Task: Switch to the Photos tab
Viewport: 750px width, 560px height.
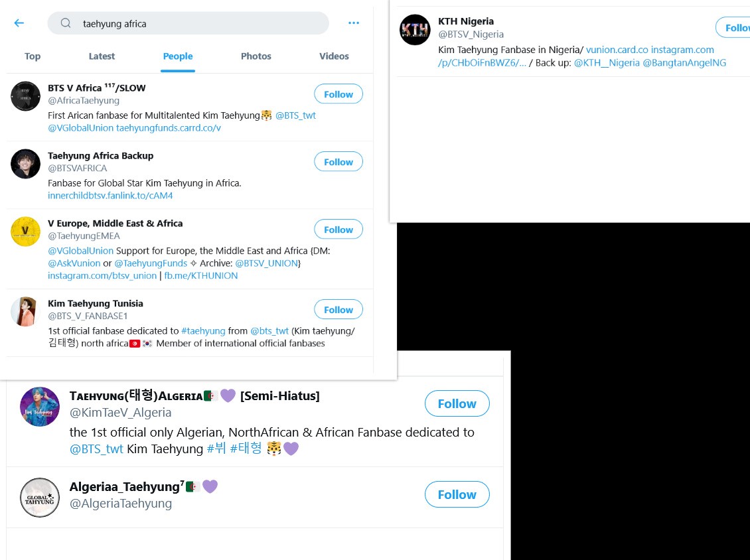Action: tap(256, 56)
